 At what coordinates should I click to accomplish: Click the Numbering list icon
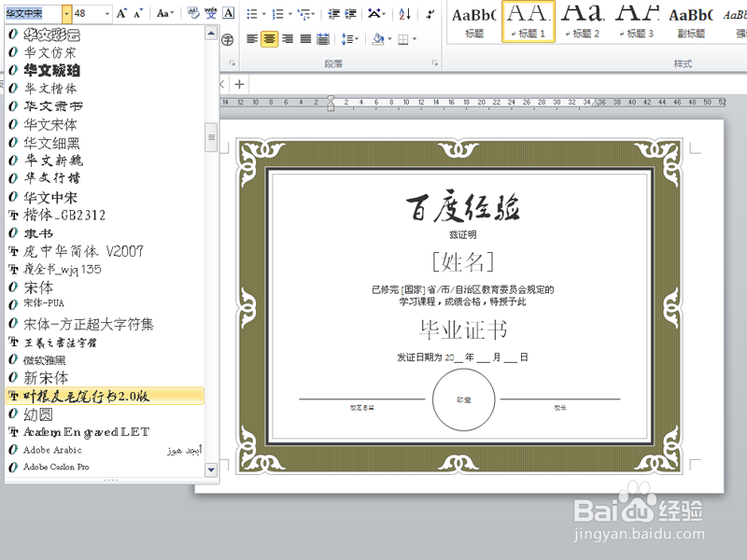tap(277, 14)
